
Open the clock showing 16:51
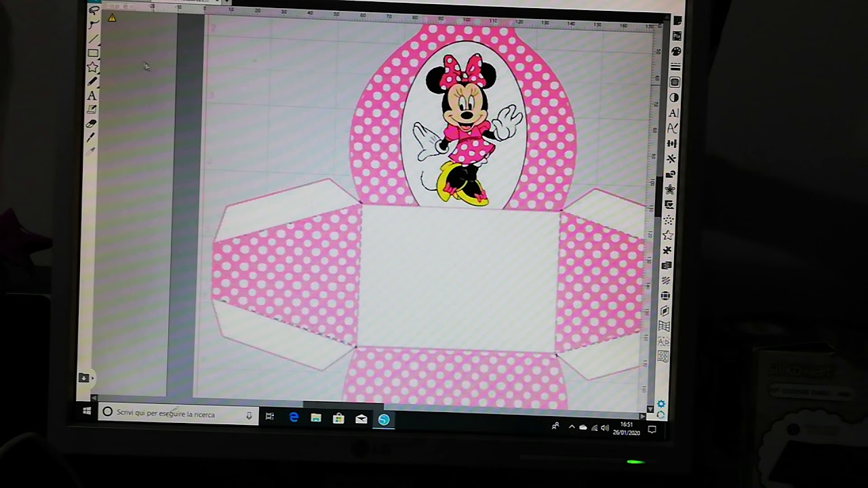626,428
